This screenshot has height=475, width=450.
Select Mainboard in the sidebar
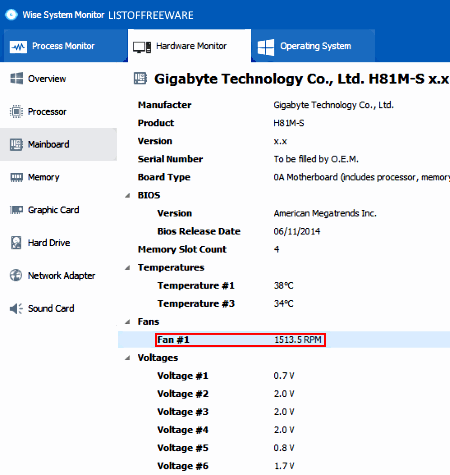(58, 144)
